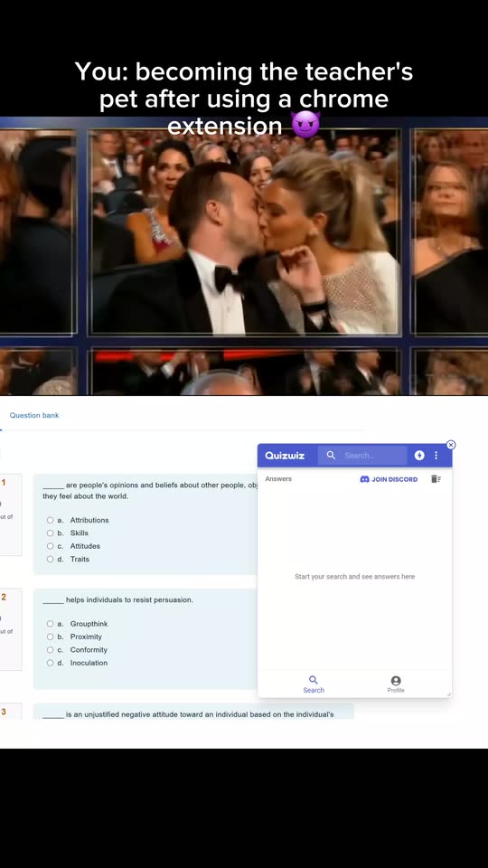This screenshot has height=868, width=488.
Task: Click the Quizwiz logo text
Action: coord(285,456)
